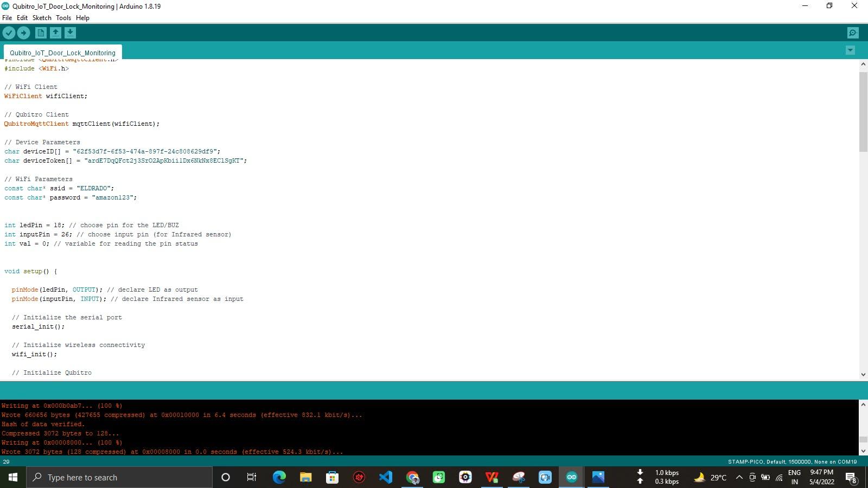Viewport: 868px width, 488px height.
Task: Click the "#include <WiFi.h>" line
Action: 36,68
